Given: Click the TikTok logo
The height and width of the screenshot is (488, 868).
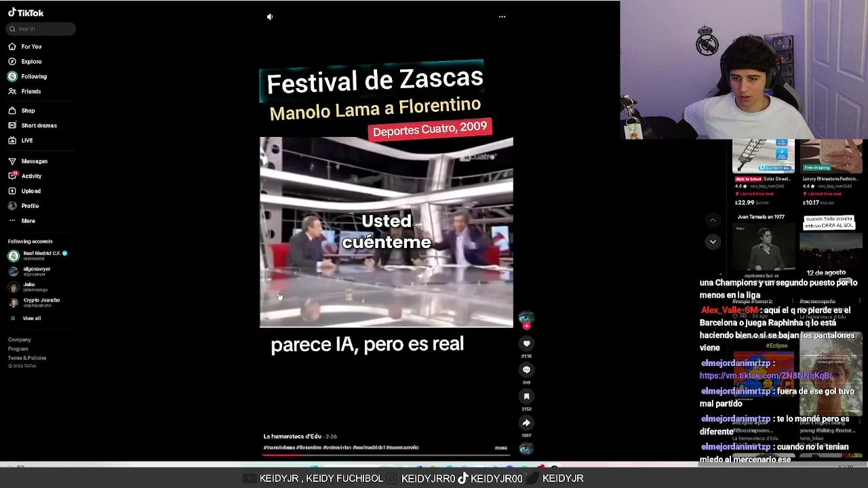Looking at the screenshot, I should (x=26, y=13).
